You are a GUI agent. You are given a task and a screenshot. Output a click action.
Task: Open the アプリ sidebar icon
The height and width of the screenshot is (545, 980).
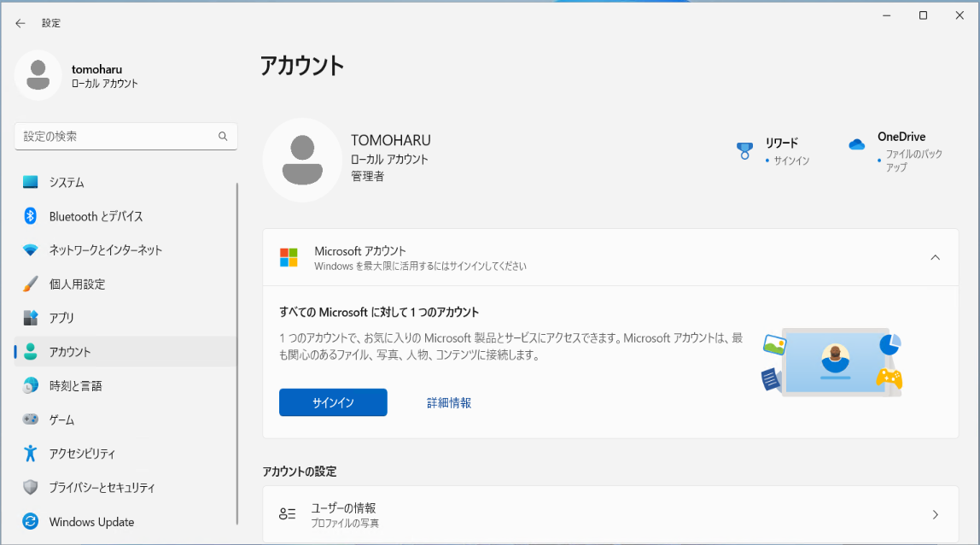pos(30,318)
